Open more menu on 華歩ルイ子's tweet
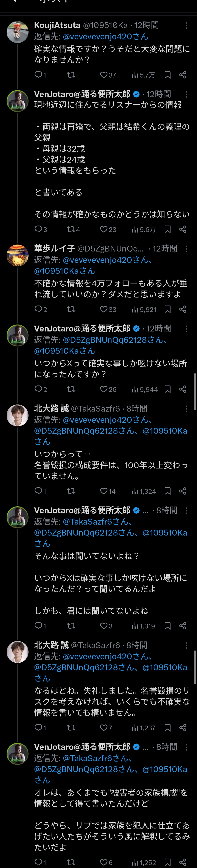 click(x=186, y=249)
